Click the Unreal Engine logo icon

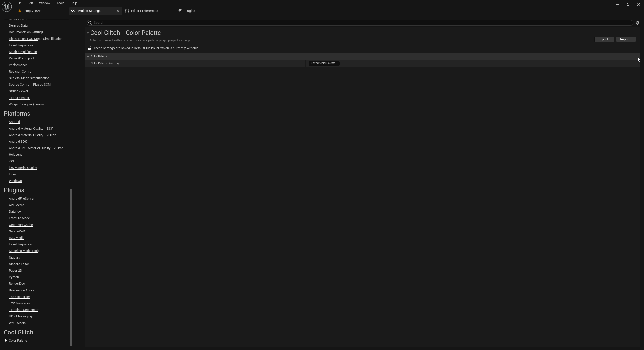click(x=6, y=7)
